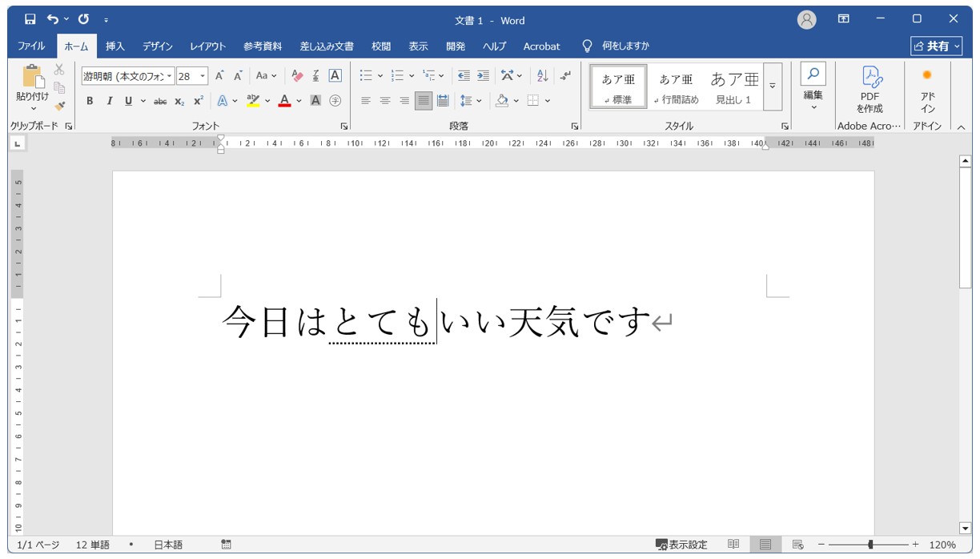
Task: Click the numbered list icon
Action: 397,76
